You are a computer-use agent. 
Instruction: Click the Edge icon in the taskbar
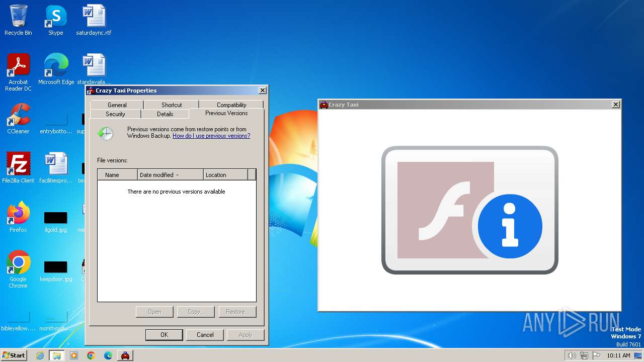(x=108, y=355)
